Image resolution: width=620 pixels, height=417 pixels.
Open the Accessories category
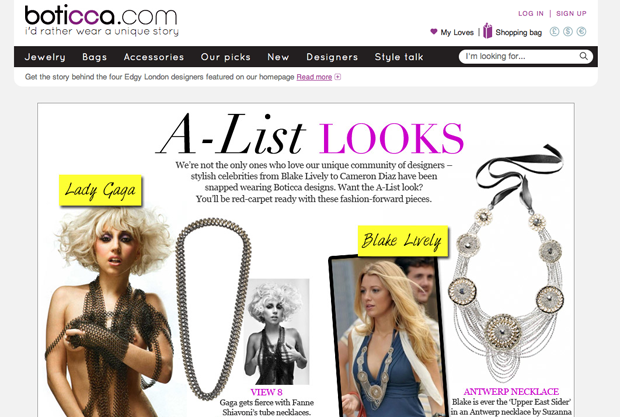point(154,57)
